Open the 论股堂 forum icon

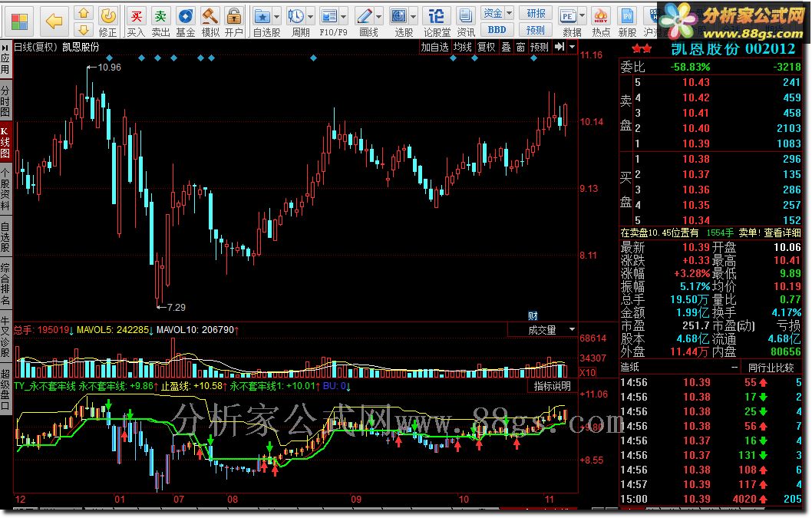(x=437, y=21)
